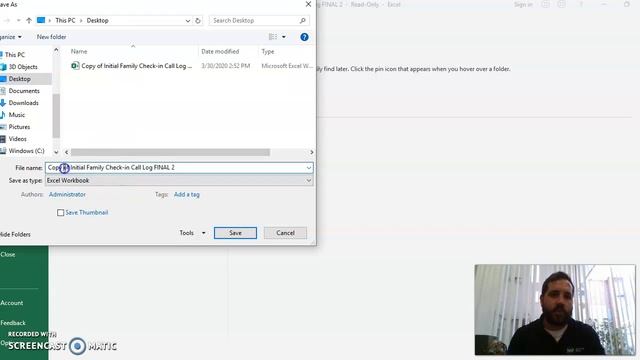Open Downloads in navigation tree

click(x=23, y=103)
